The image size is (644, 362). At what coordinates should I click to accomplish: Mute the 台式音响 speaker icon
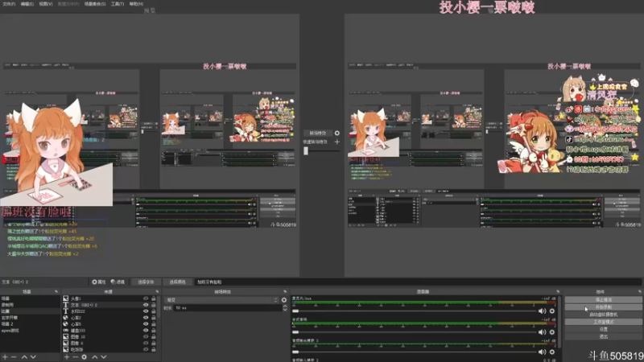pyautogui.click(x=542, y=332)
